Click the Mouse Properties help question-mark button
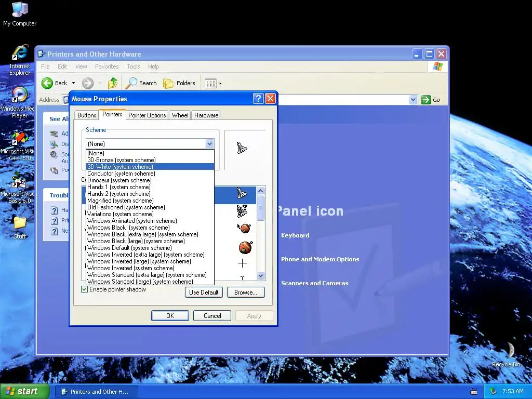532x399 pixels. (258, 99)
